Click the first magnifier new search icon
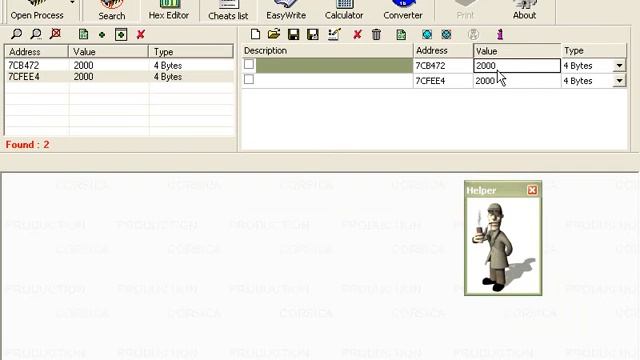640x360 pixels. click(x=16, y=34)
